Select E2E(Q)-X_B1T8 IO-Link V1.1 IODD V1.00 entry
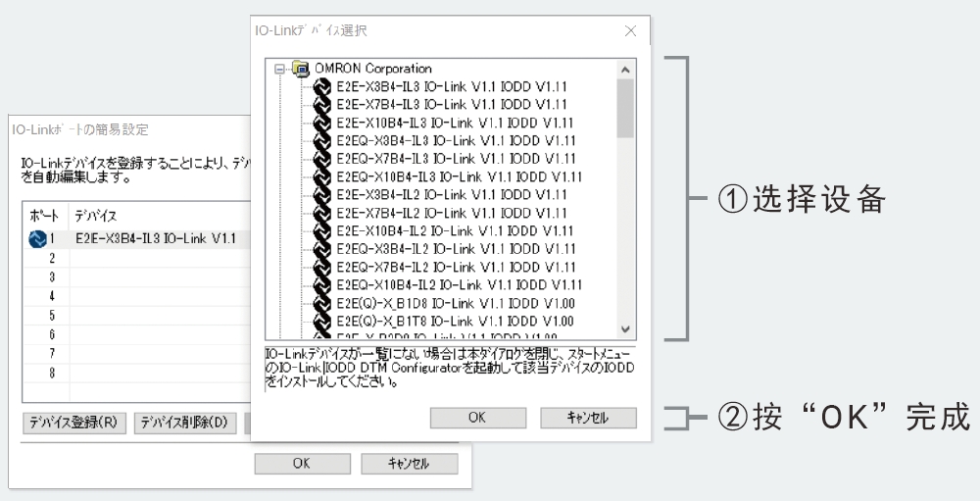Image resolution: width=980 pixels, height=501 pixels. pos(455,322)
